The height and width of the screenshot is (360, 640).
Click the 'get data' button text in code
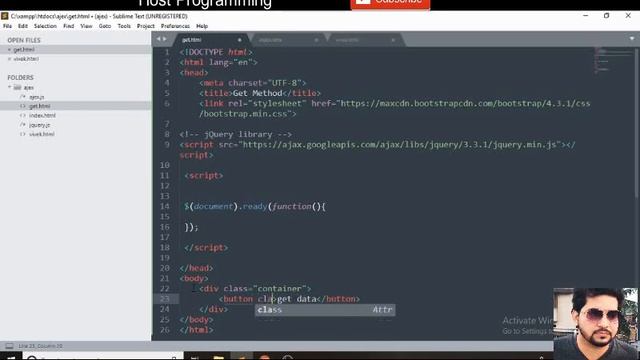click(x=297, y=299)
